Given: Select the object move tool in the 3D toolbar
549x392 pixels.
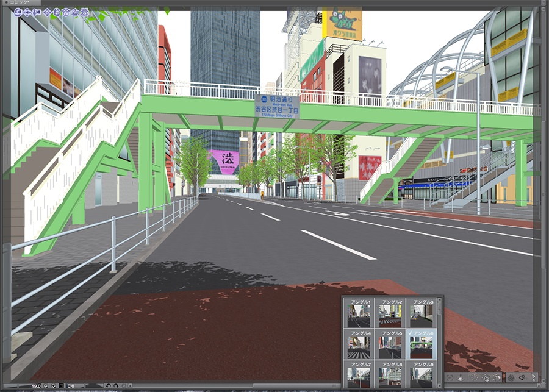Looking at the screenshot, I should pyautogui.click(x=47, y=12).
